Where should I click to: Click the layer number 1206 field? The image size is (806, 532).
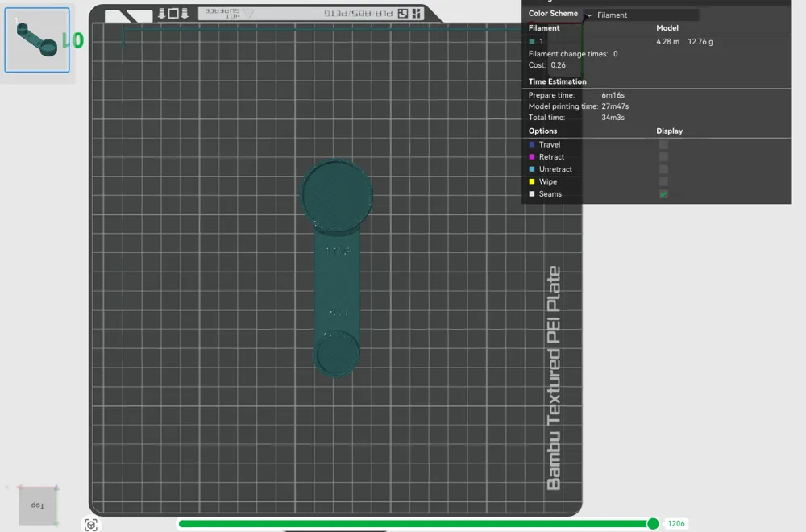[x=676, y=524]
